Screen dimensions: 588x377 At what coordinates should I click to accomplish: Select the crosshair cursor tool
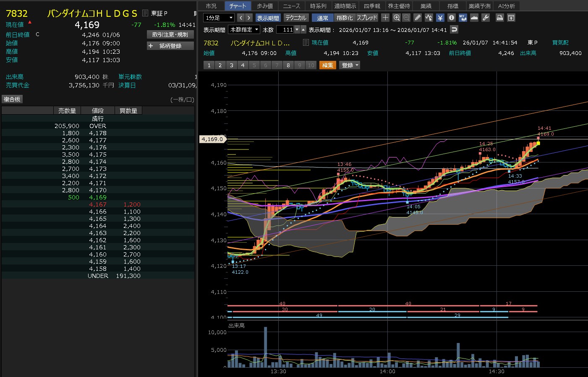pos(385,18)
